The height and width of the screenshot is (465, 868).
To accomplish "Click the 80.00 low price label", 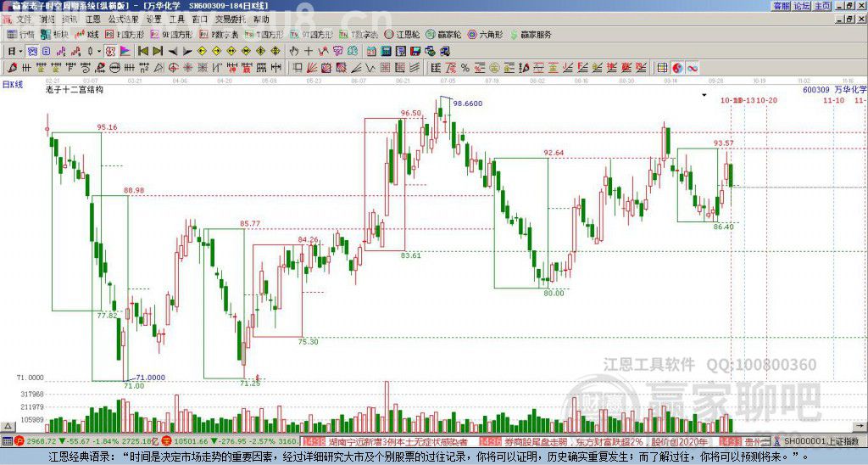I will [554, 294].
